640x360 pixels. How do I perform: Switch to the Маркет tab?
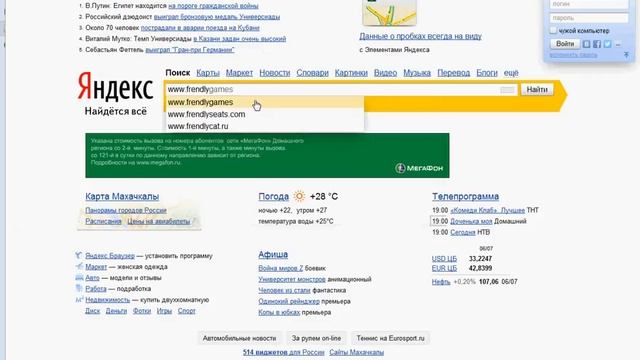coord(239,73)
